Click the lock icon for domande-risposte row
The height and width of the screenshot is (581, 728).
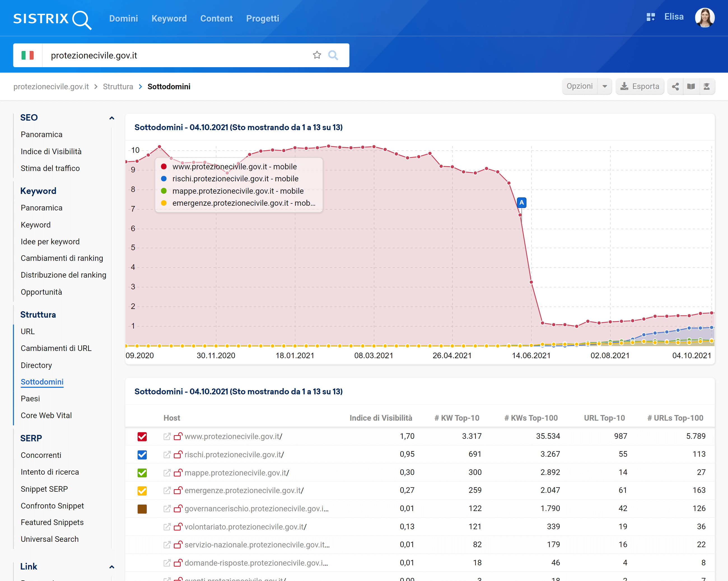(178, 563)
